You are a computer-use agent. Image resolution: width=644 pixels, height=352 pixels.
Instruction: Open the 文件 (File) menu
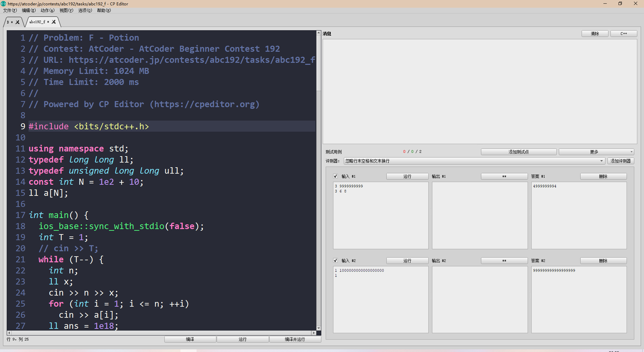pyautogui.click(x=10, y=10)
